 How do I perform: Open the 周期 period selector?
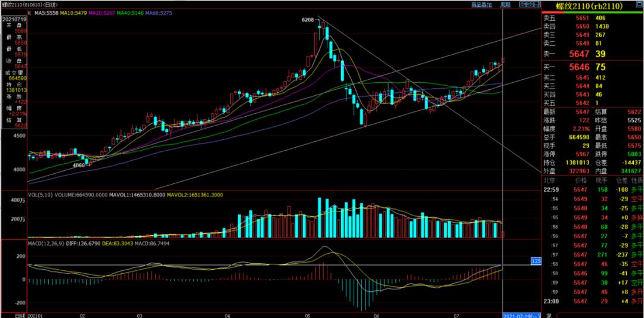point(505,5)
